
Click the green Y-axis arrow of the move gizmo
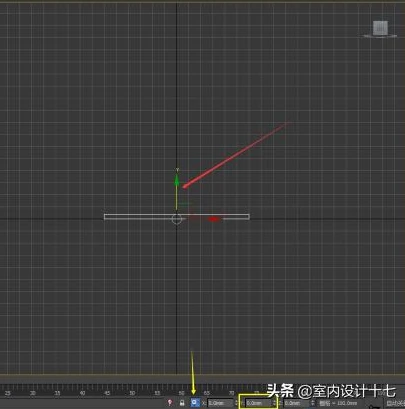click(177, 180)
